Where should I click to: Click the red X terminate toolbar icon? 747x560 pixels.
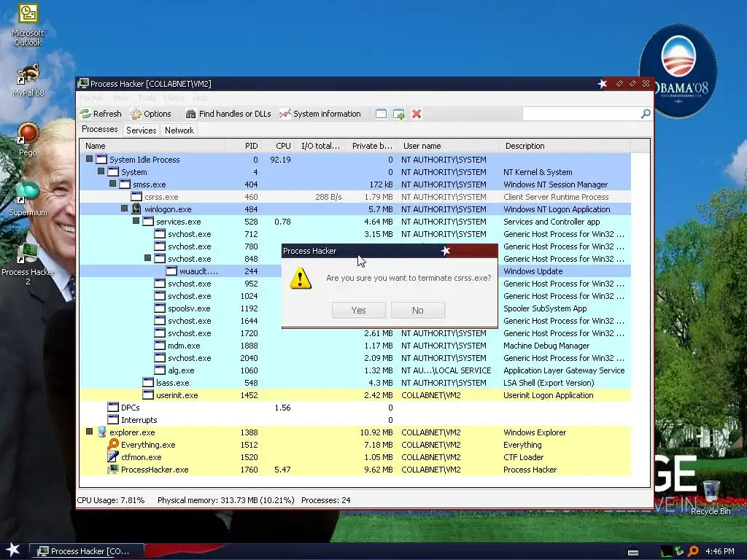click(x=417, y=114)
